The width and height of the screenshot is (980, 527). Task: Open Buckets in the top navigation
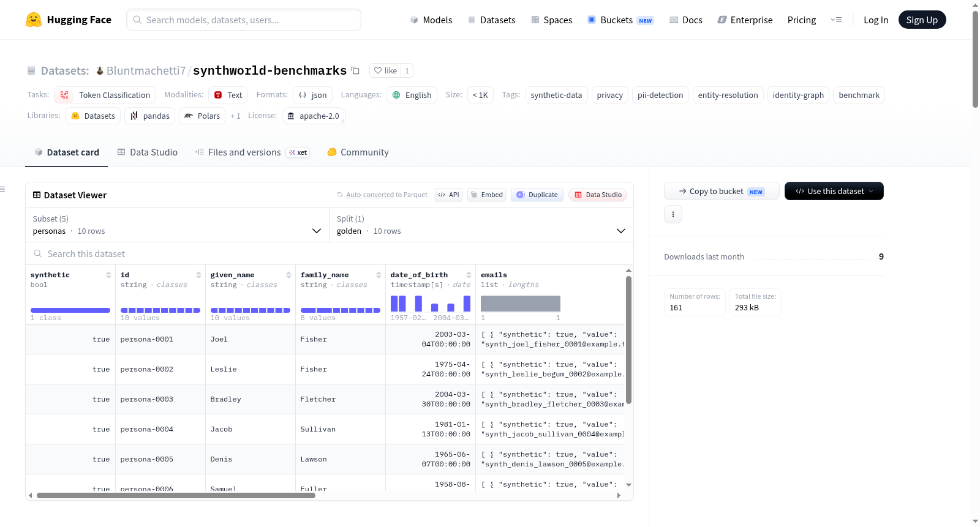(x=620, y=20)
